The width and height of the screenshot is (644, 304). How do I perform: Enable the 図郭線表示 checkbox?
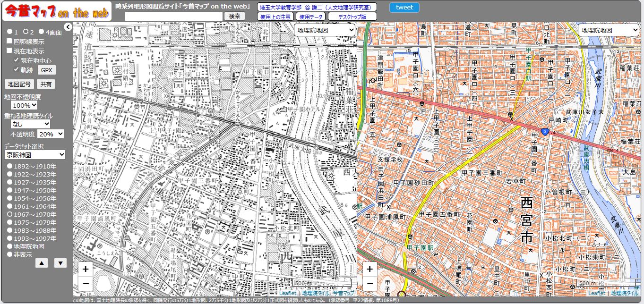pyautogui.click(x=9, y=42)
